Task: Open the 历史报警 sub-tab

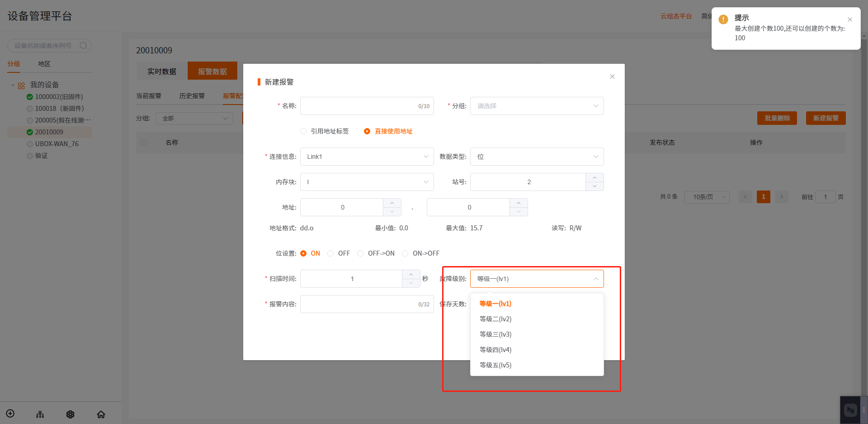Action: click(192, 96)
